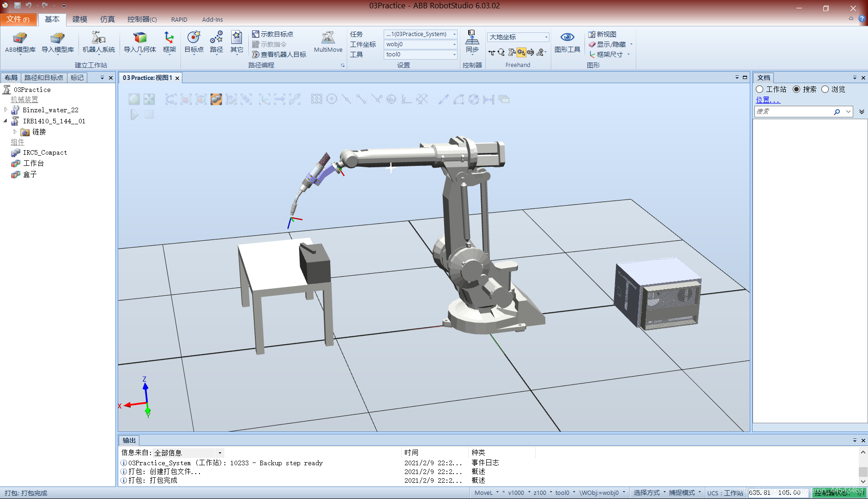The height and width of the screenshot is (499, 868).
Task: Expand the 链接 tree node
Action: pos(15,132)
